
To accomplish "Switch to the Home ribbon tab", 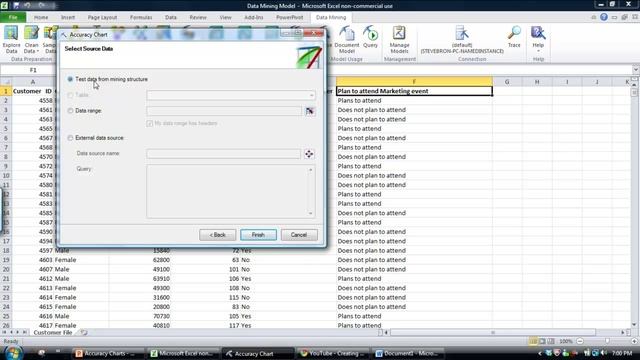I will pos(41,18).
